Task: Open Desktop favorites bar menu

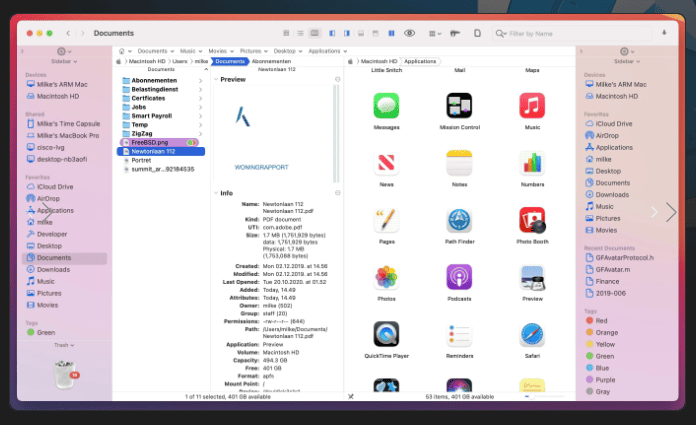Action: [288, 51]
